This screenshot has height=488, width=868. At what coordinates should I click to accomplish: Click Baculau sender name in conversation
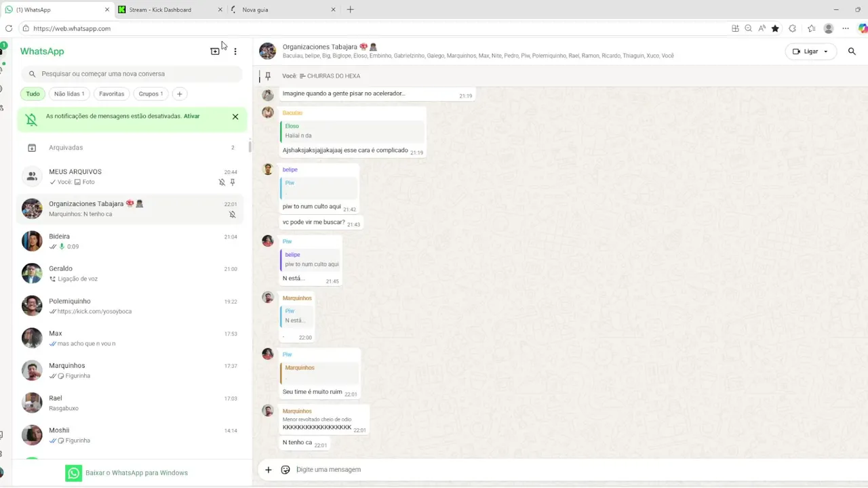[x=292, y=113]
